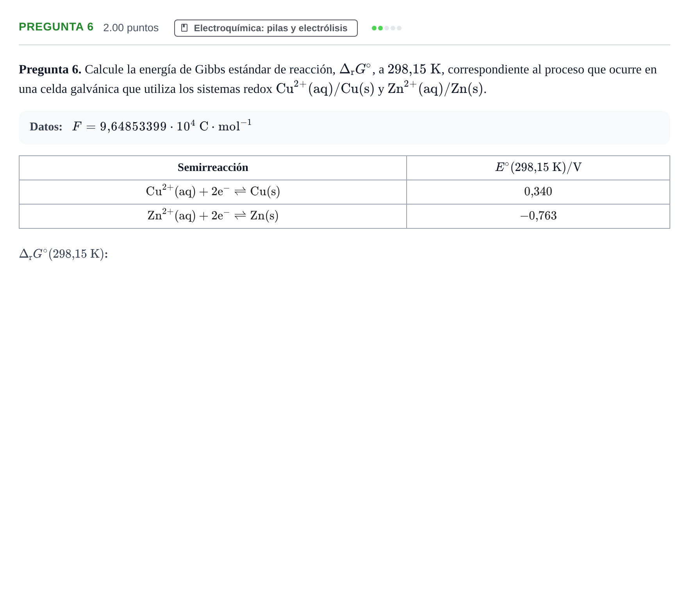Click the bookmark icon in the topic tag
The image size is (689, 616).
pyautogui.click(x=184, y=28)
